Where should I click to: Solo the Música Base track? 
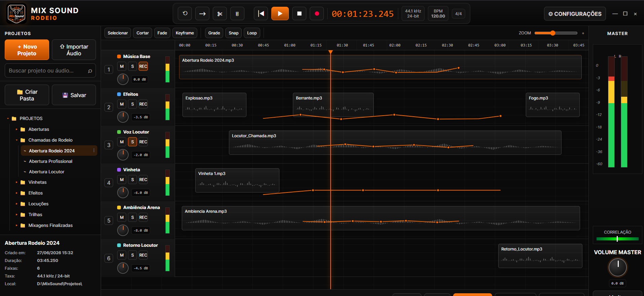pos(133,66)
